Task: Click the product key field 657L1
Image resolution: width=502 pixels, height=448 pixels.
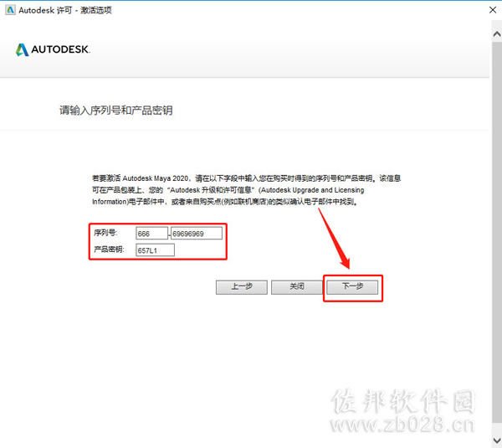Action: [156, 250]
